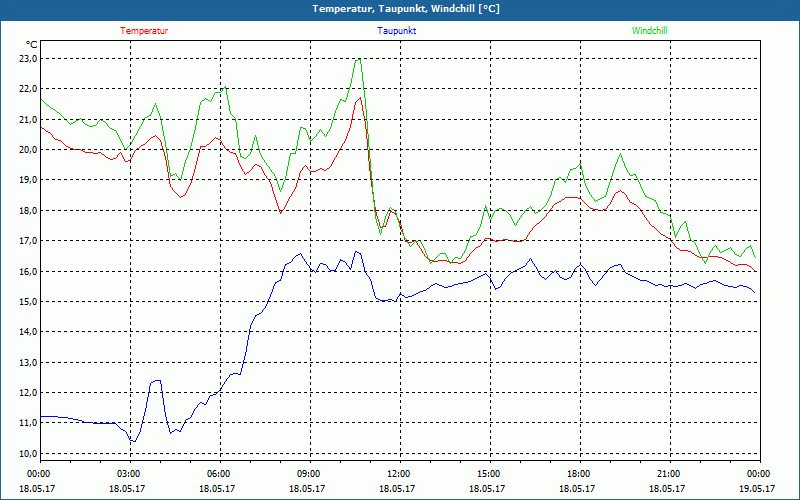Click the green Windchill curve's highest peak
The height and width of the screenshot is (500, 800).
358,58
